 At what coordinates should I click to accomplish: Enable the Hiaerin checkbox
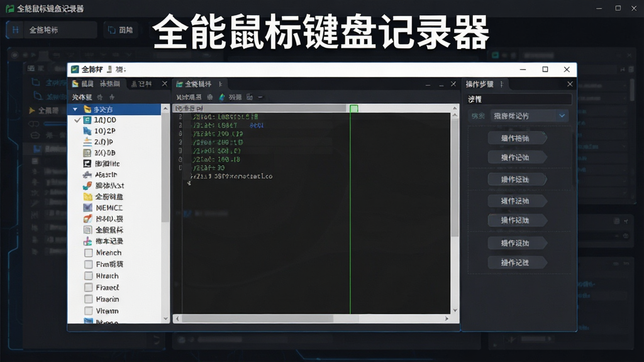(88, 299)
